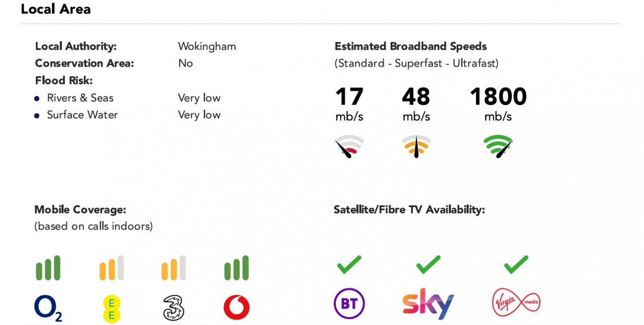The image size is (644, 325).
Task: Click the green checkmark above BT
Action: point(349,264)
